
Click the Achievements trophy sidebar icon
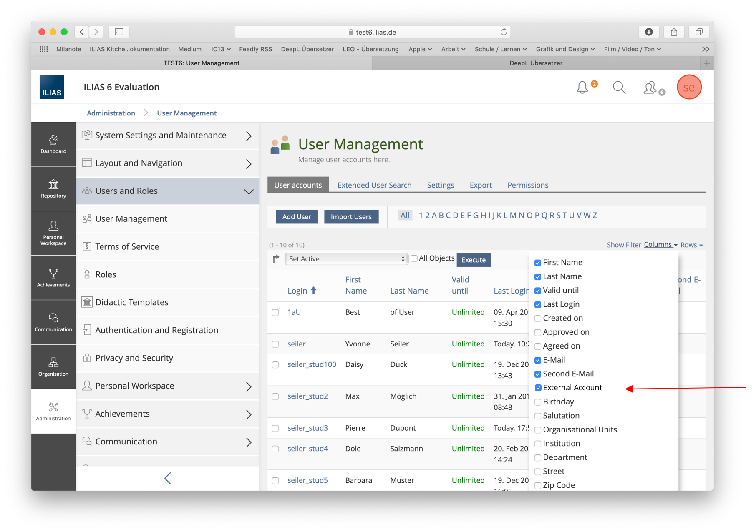pos(53,278)
